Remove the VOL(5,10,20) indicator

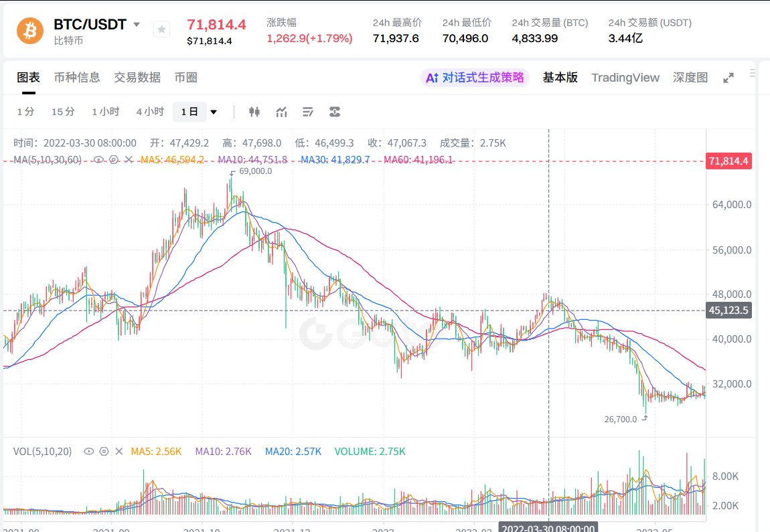click(x=119, y=451)
